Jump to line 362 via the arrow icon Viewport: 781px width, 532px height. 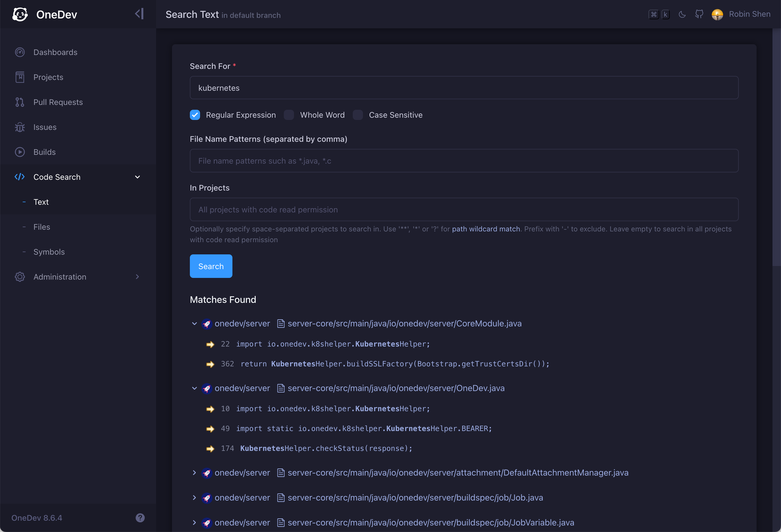coord(210,364)
